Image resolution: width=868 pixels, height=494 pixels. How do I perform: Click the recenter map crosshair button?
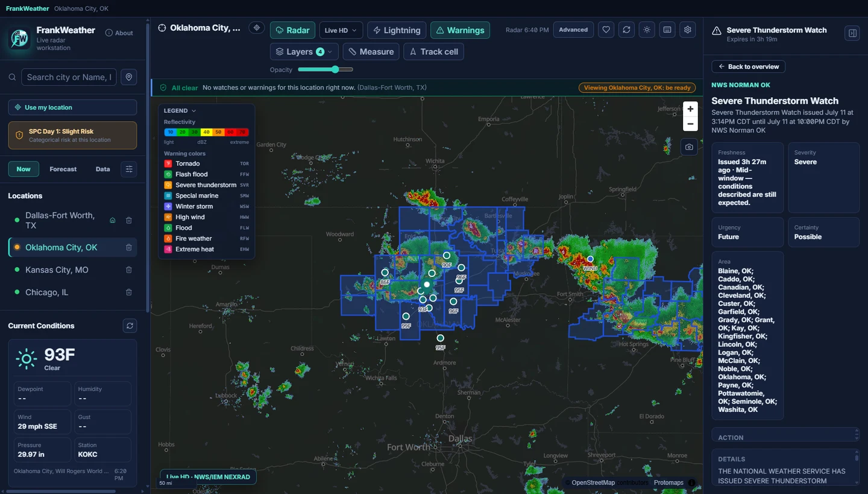coord(257,28)
